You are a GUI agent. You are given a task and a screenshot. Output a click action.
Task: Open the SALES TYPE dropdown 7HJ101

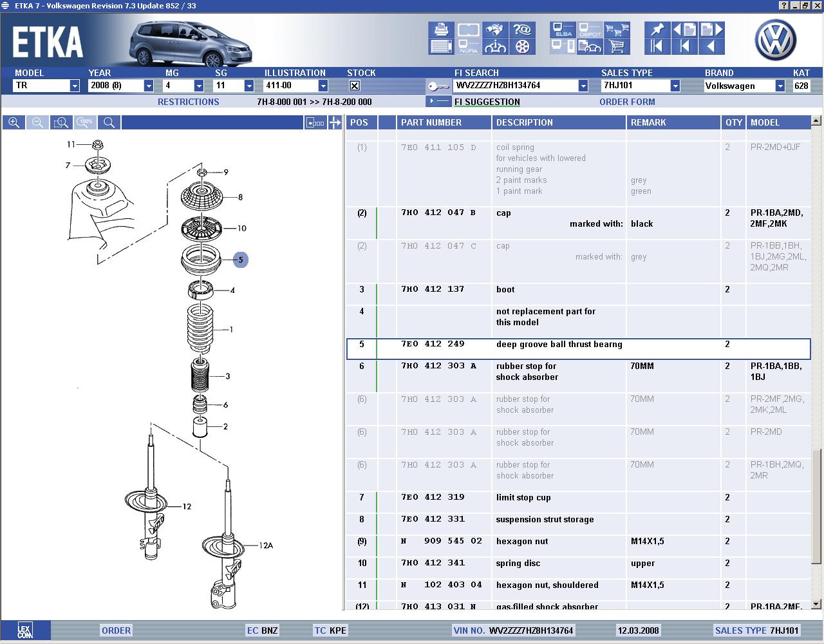(675, 86)
